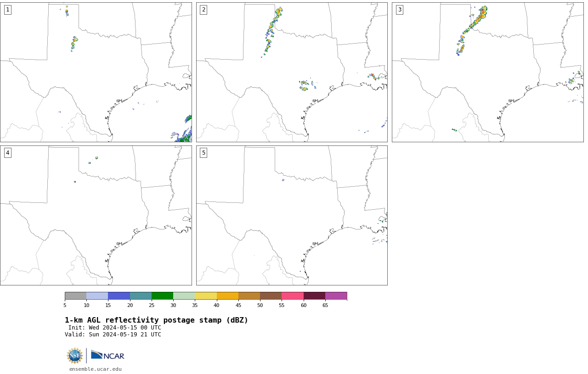Click the colorbar tick label 30
The image size is (588, 374).
click(173, 305)
